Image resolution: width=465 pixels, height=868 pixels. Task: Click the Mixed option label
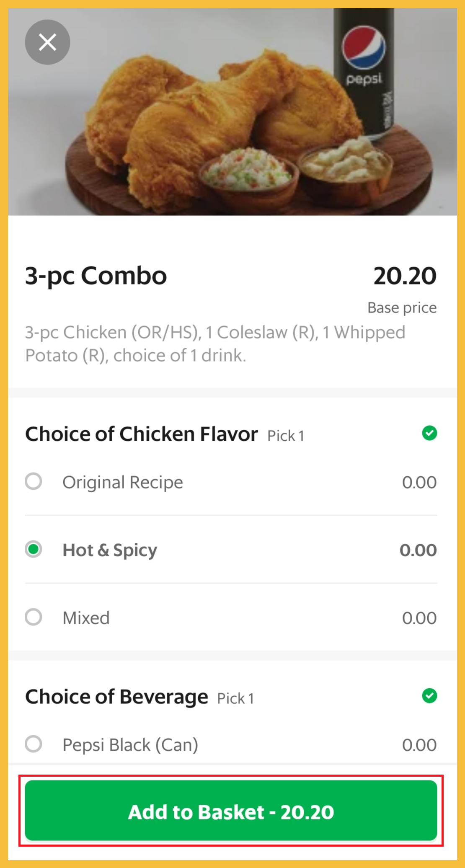(86, 618)
